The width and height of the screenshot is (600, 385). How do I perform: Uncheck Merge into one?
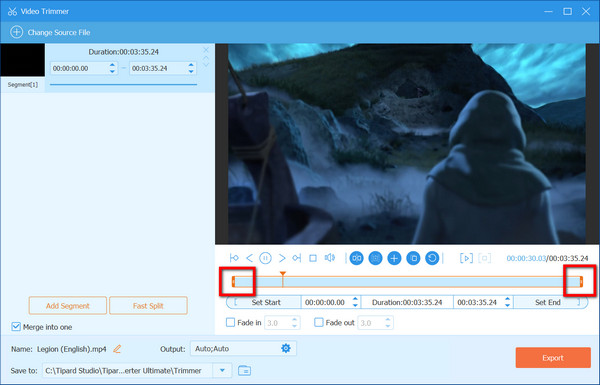16,327
